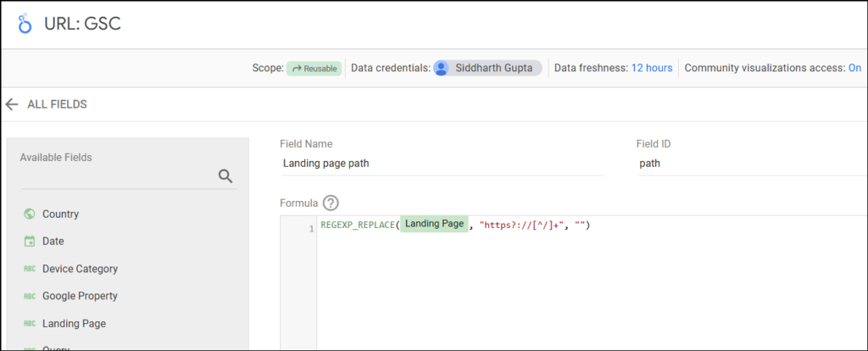The image size is (868, 351).
Task: Click formula line number 1 in gutter
Action: pos(312,227)
